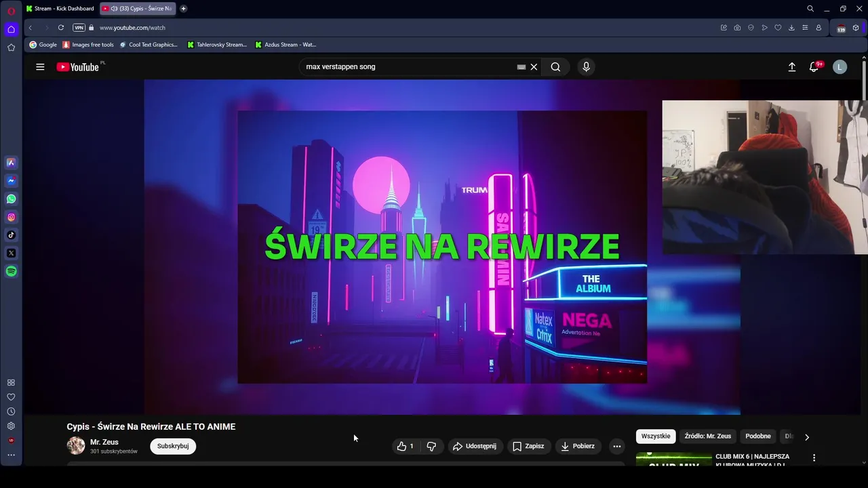The width and height of the screenshot is (868, 488).
Task: Dislike the video with thumbs down
Action: click(x=431, y=446)
